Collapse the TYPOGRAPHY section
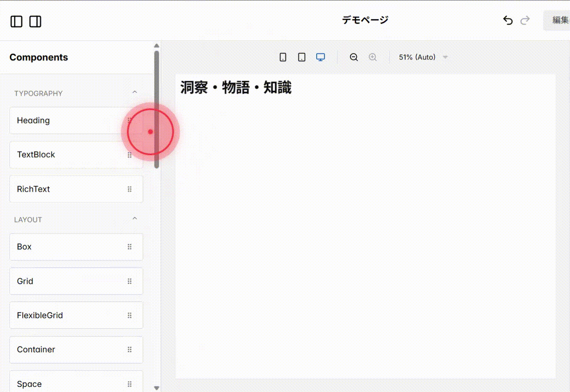The image size is (570, 392). pyautogui.click(x=135, y=92)
